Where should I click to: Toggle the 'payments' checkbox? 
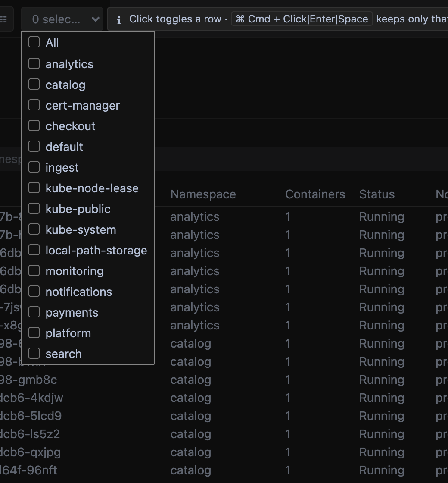(34, 312)
